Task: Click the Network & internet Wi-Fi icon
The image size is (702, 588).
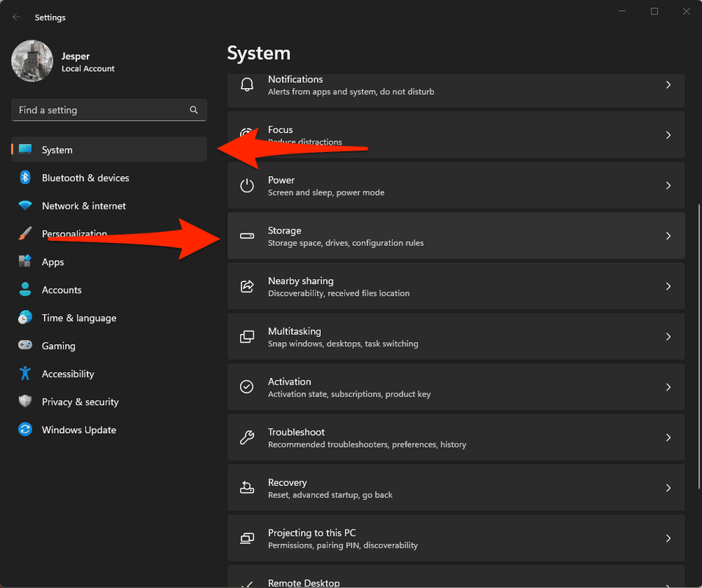Action: 25,206
